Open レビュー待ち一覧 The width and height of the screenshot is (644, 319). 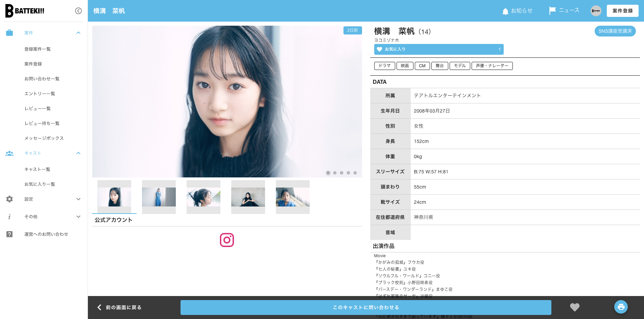tap(42, 123)
